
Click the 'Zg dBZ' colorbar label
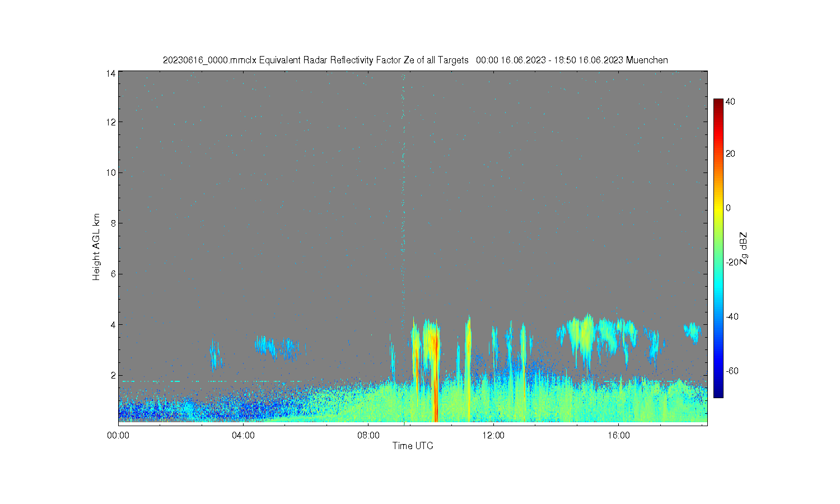[743, 248]
